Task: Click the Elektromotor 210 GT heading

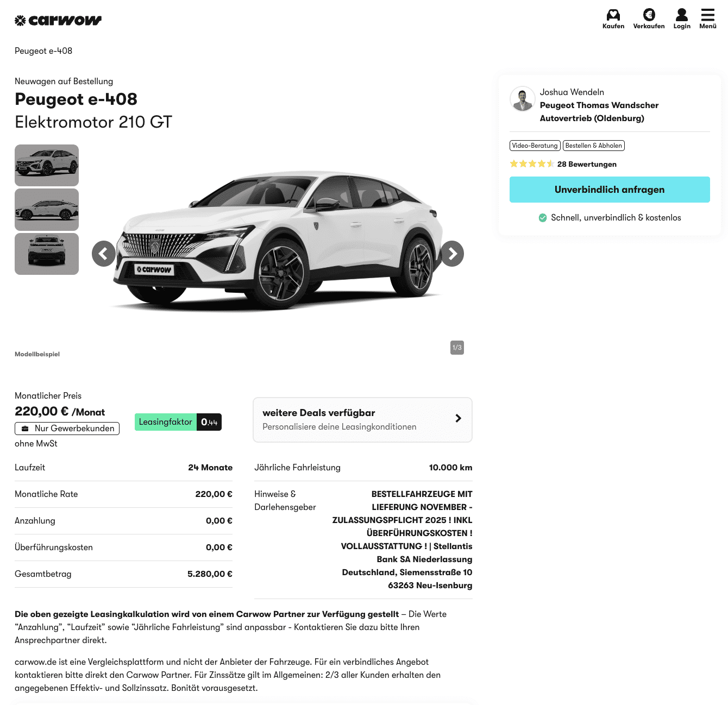Action: [93, 122]
